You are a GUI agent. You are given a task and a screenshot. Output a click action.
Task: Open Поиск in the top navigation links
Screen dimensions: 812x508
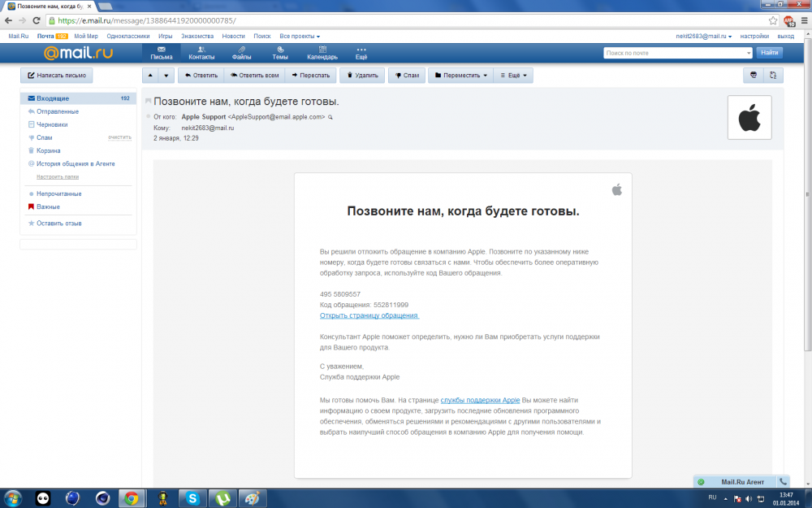pos(262,37)
